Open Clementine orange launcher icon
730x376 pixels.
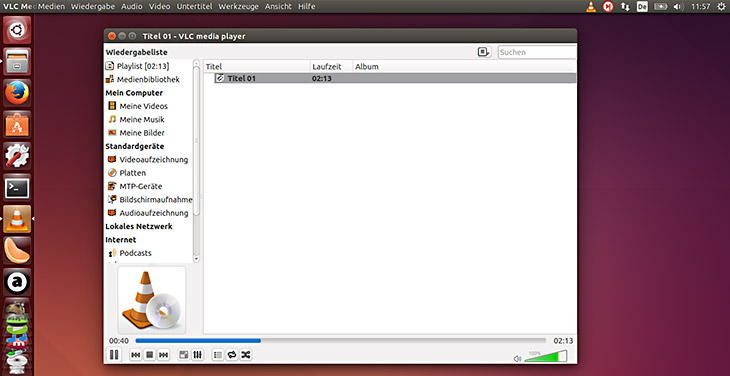pos(17,250)
